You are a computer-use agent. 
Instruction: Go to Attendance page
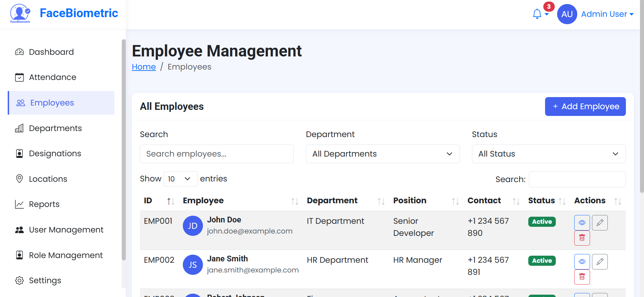(x=61, y=77)
